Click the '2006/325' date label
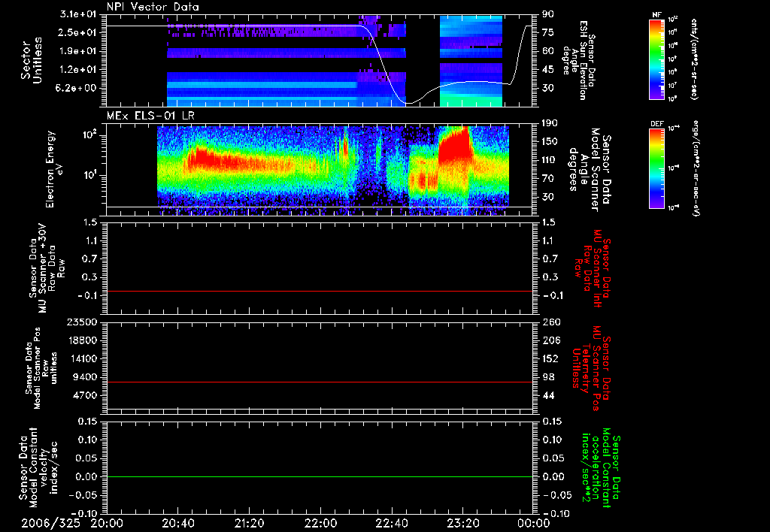This screenshot has height=532, width=770. [x=51, y=523]
